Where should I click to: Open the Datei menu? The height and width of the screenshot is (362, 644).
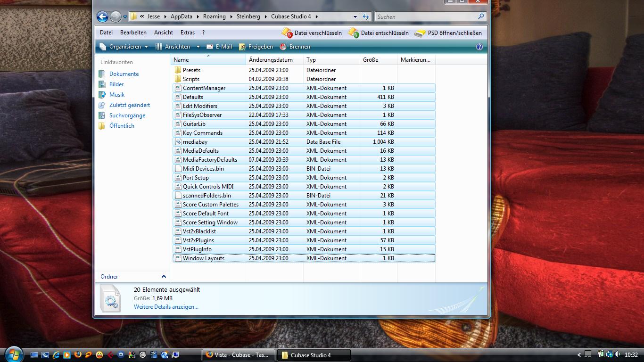(x=106, y=33)
